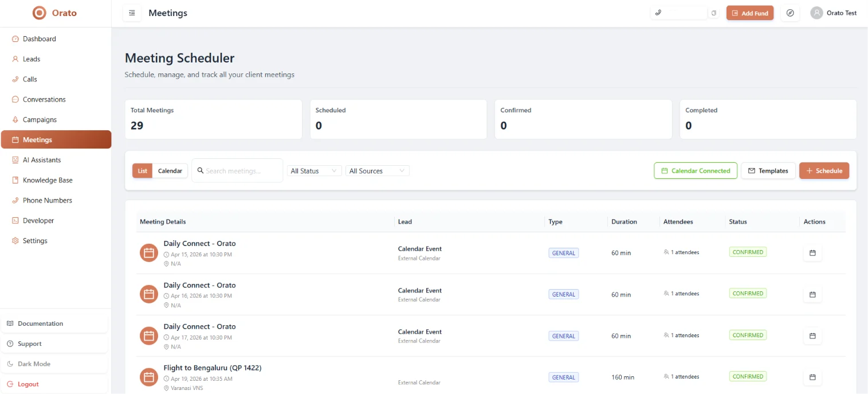Click the round calendar icon of Apr 15 meeting
The height and width of the screenshot is (394, 868).
click(149, 253)
